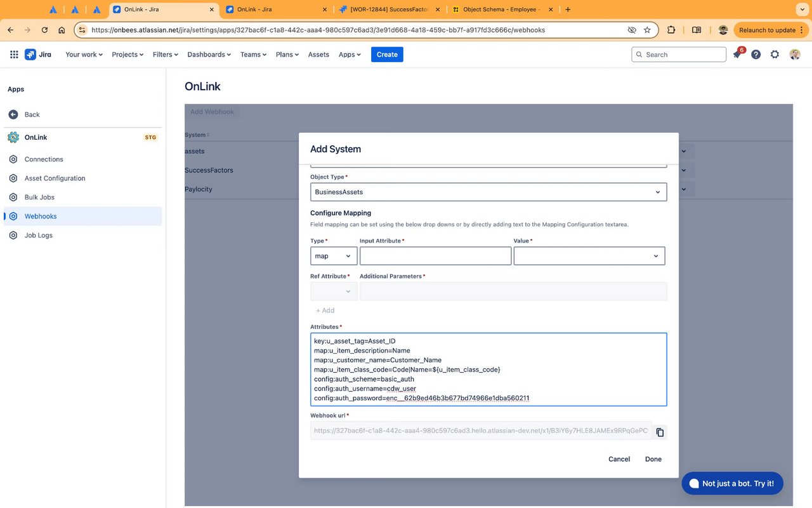Click the eye-slash icon in address bar

pyautogui.click(x=632, y=30)
